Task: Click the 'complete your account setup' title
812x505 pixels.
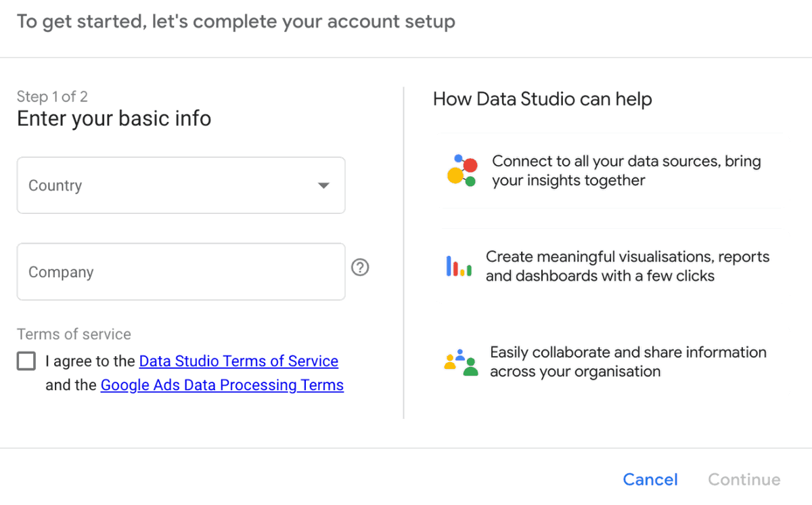Action: click(235, 22)
